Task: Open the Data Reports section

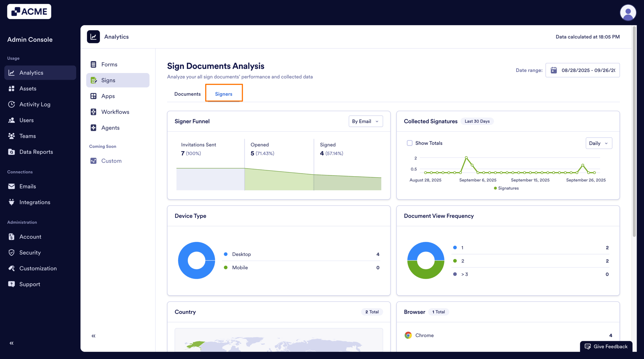Action: pyautogui.click(x=36, y=152)
